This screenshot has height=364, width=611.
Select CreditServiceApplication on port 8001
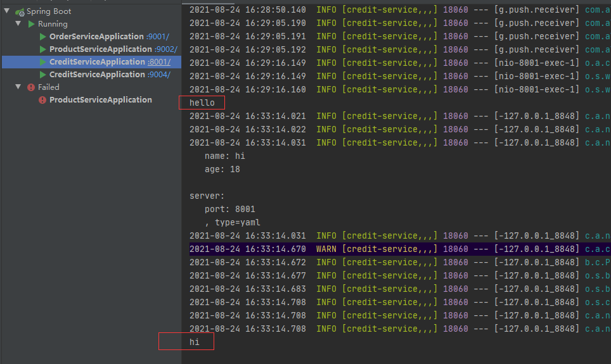(x=97, y=62)
